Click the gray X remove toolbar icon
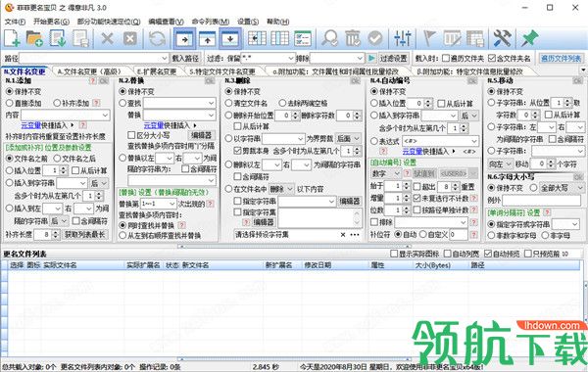The width and height of the screenshot is (588, 372). point(107,38)
